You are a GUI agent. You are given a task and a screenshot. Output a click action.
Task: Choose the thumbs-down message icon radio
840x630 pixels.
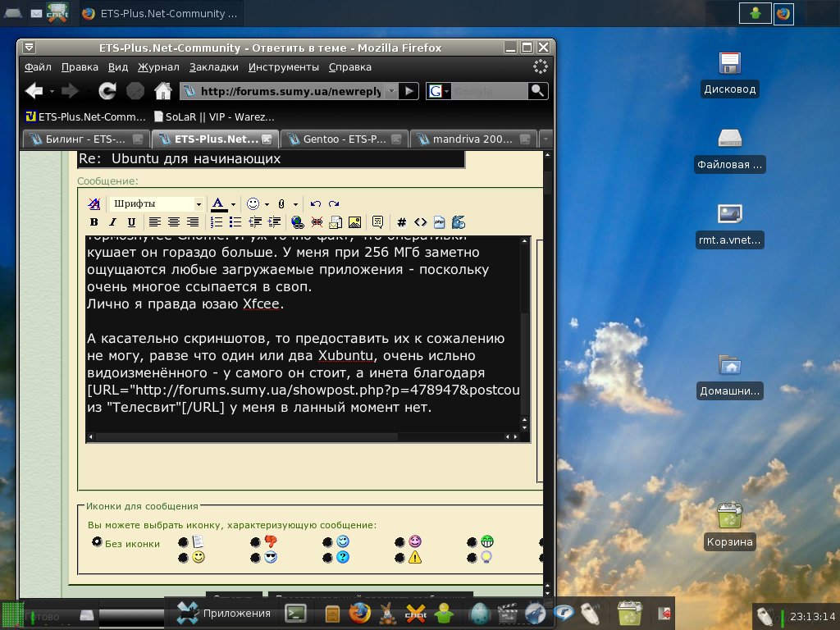255,542
